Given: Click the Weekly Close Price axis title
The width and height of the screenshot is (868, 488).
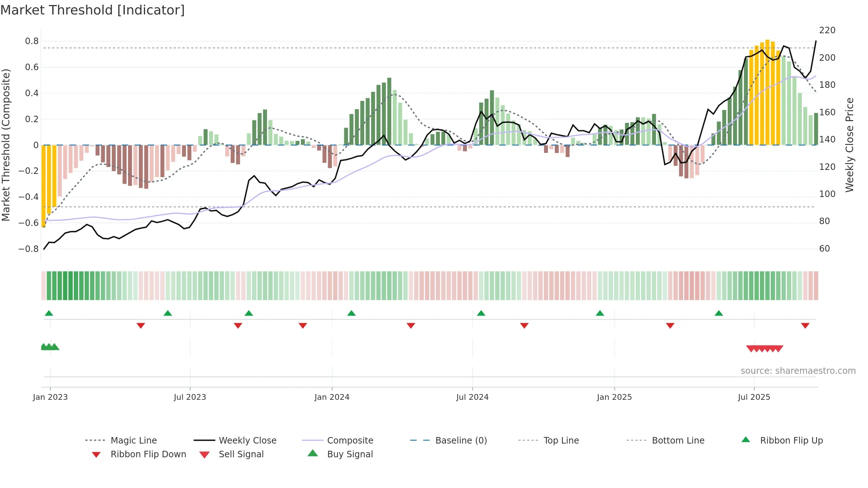Looking at the screenshot, I should coord(850,145).
